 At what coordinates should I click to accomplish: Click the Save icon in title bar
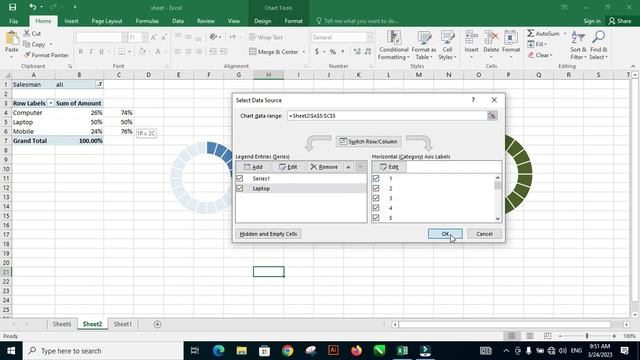[12, 7]
